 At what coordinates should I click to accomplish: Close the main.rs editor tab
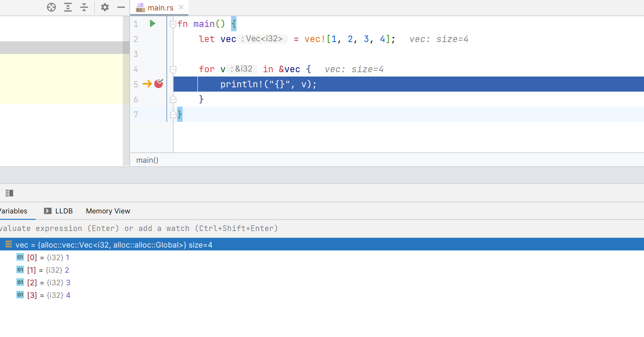tap(181, 7)
